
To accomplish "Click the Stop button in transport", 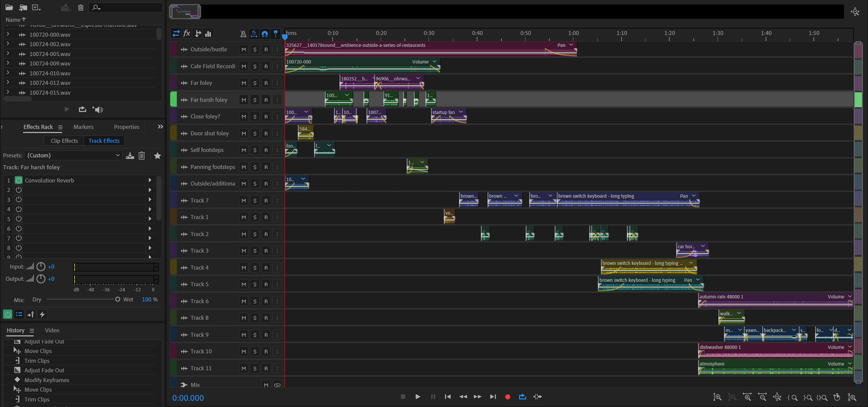I will [x=403, y=397].
